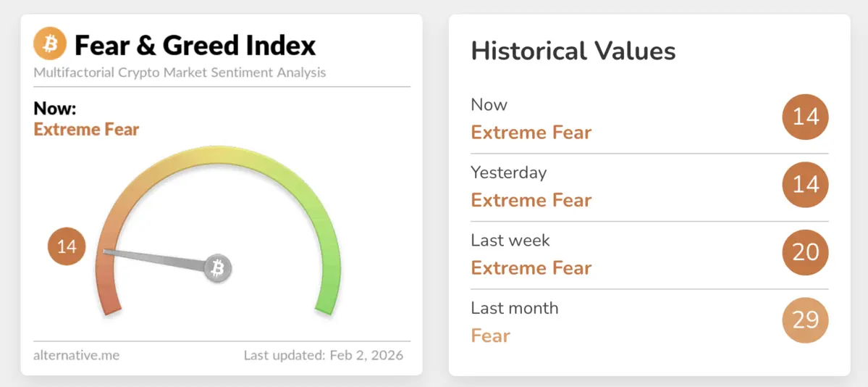This screenshot has height=387, width=868.
Task: Click the orange Bitcoin logo icon
Action: click(x=50, y=45)
